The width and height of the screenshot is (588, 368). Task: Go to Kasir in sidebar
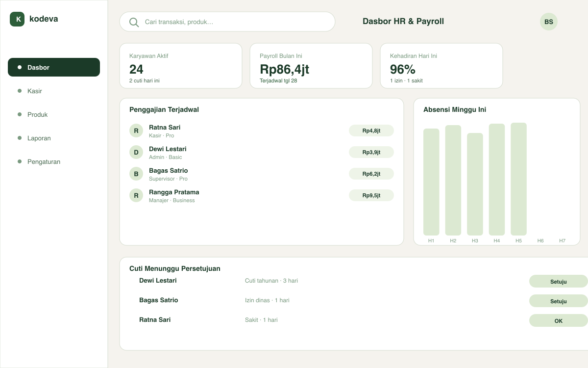click(54, 91)
